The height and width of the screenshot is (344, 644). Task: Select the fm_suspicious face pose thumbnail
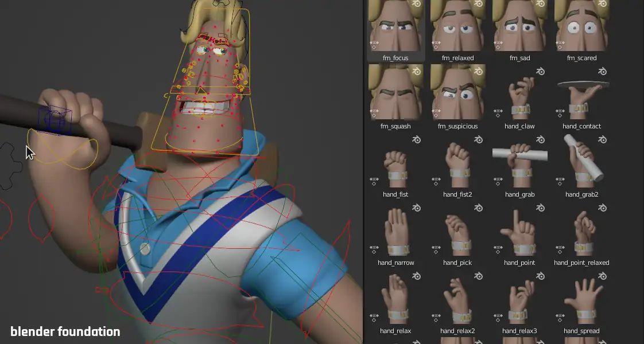pyautogui.click(x=457, y=92)
